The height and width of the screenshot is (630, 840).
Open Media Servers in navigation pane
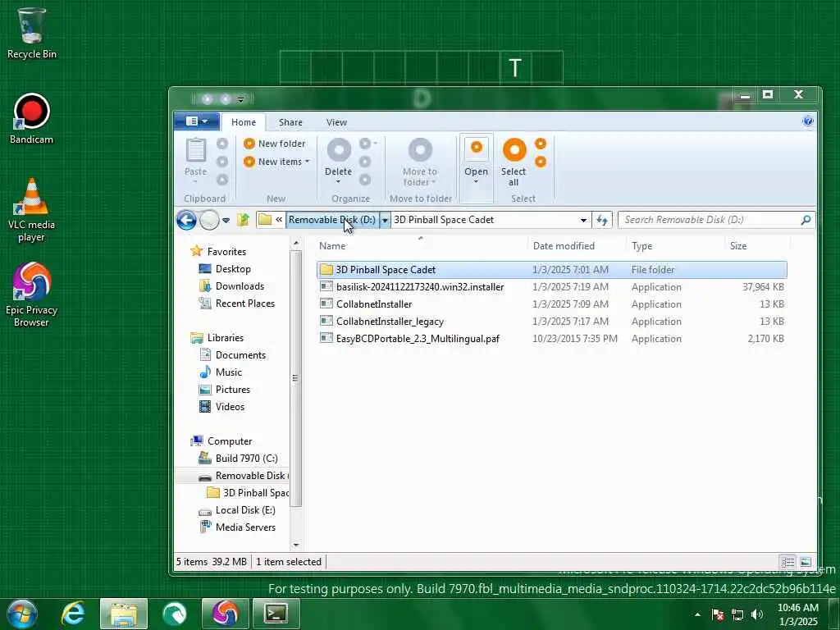pos(237,527)
